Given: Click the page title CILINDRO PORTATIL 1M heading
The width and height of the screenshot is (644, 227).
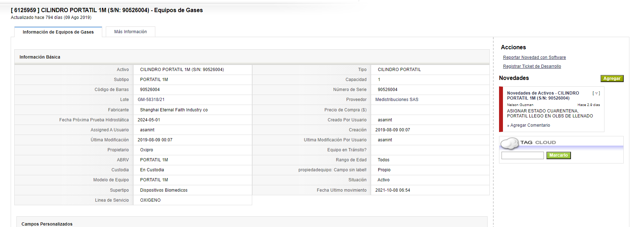Looking at the screenshot, I should pyautogui.click(x=107, y=10).
